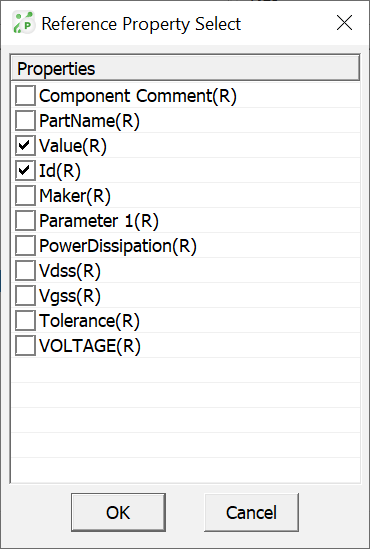Uncheck the Value(R) checkbox
This screenshot has width=370, height=549.
coord(25,146)
